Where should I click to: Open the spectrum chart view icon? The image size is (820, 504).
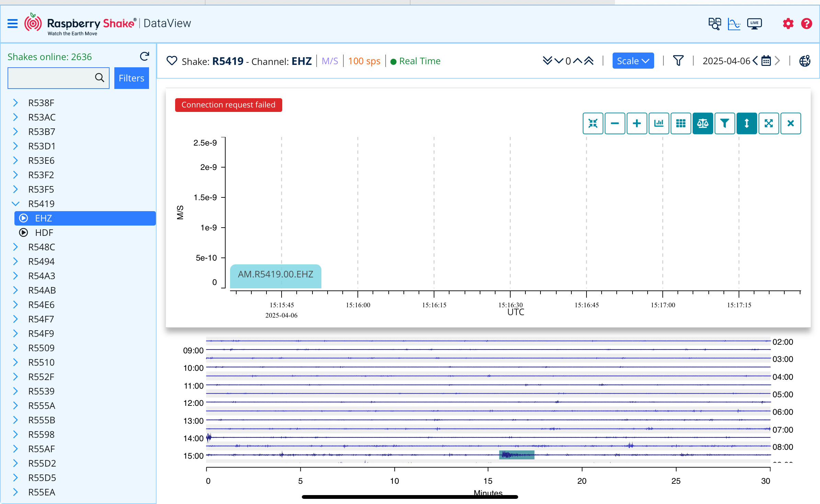click(734, 24)
